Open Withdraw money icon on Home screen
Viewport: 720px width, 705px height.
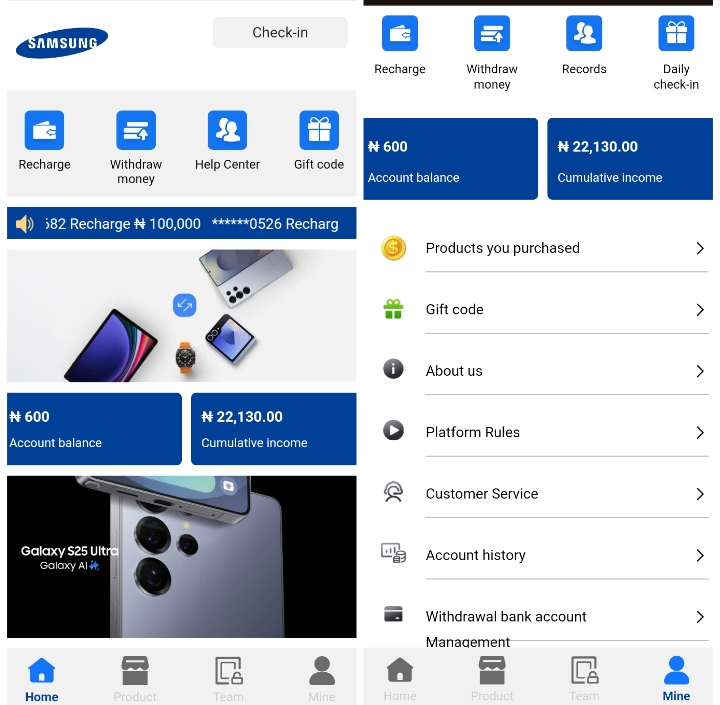(136, 130)
